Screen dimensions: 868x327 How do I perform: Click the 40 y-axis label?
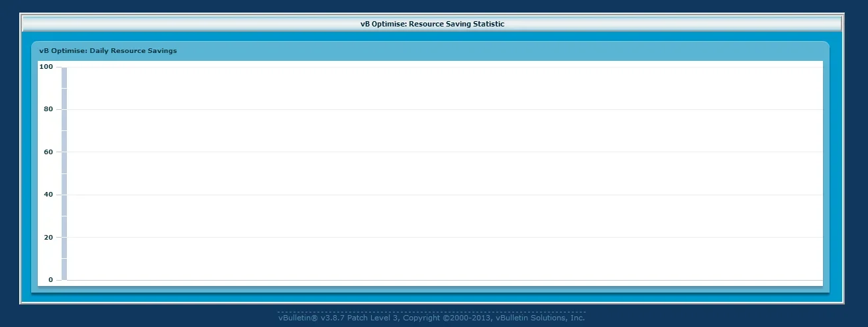(x=48, y=195)
